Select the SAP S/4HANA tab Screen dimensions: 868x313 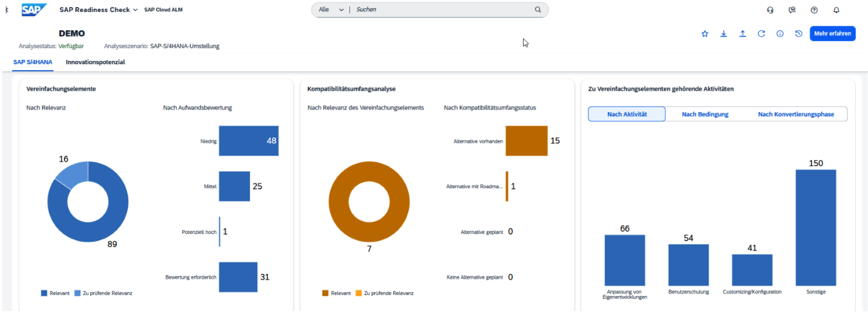[33, 62]
